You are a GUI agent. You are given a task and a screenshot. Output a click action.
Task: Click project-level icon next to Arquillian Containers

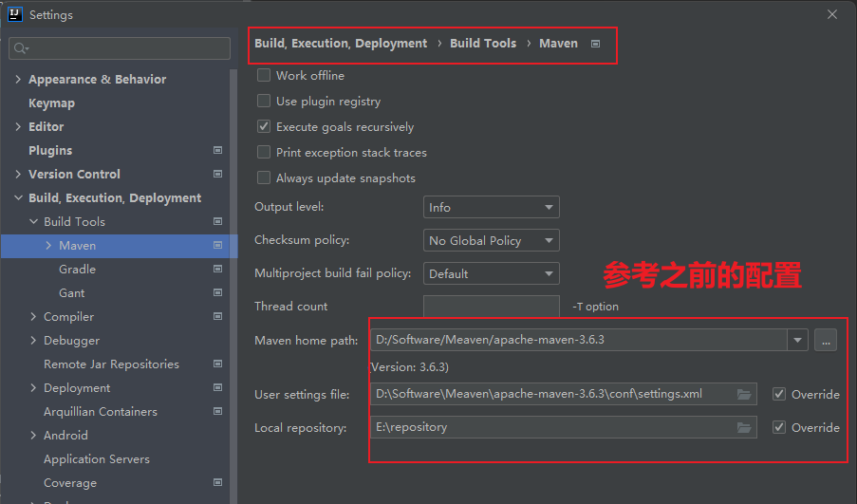[217, 411]
